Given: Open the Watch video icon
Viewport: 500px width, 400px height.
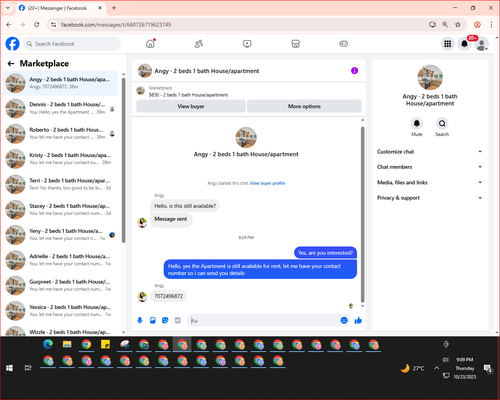Looking at the screenshot, I should [x=247, y=44].
